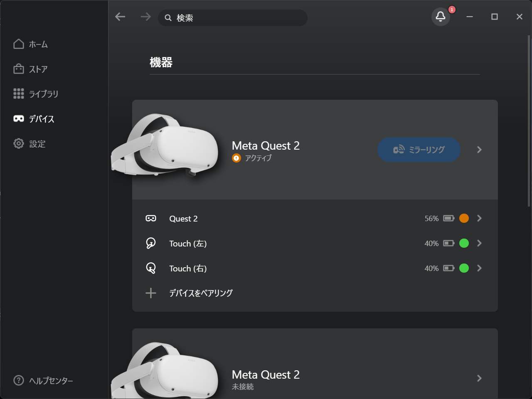The width and height of the screenshot is (532, 399).
Task: Open the Touch (右) row
Action: [x=315, y=268]
